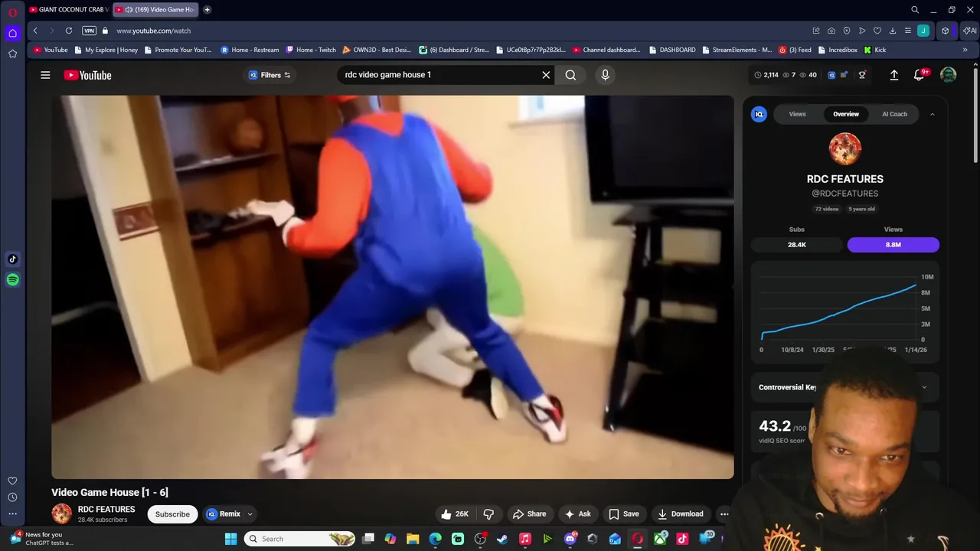Image resolution: width=980 pixels, height=551 pixels.
Task: Dislike the video with thumbs down
Action: (488, 514)
